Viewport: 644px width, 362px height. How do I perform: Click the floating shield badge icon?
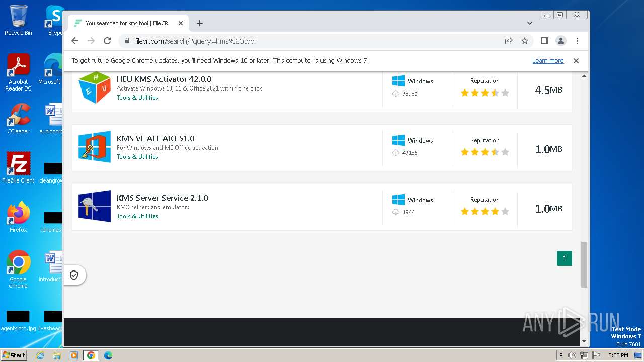pyautogui.click(x=74, y=275)
